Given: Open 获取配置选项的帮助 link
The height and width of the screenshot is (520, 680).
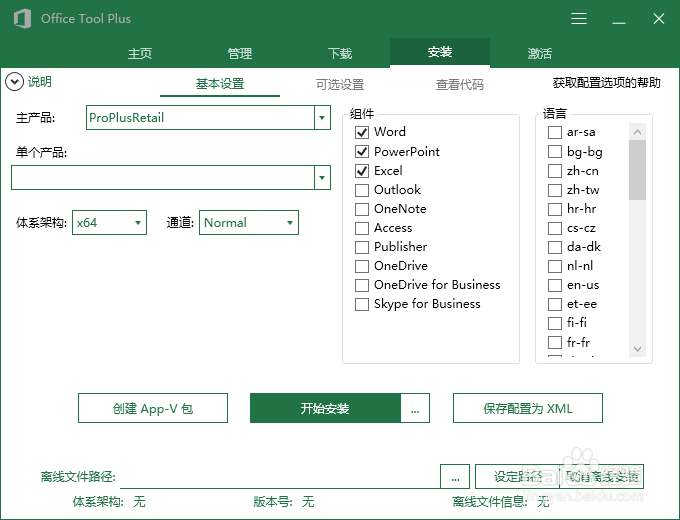Looking at the screenshot, I should tap(606, 82).
